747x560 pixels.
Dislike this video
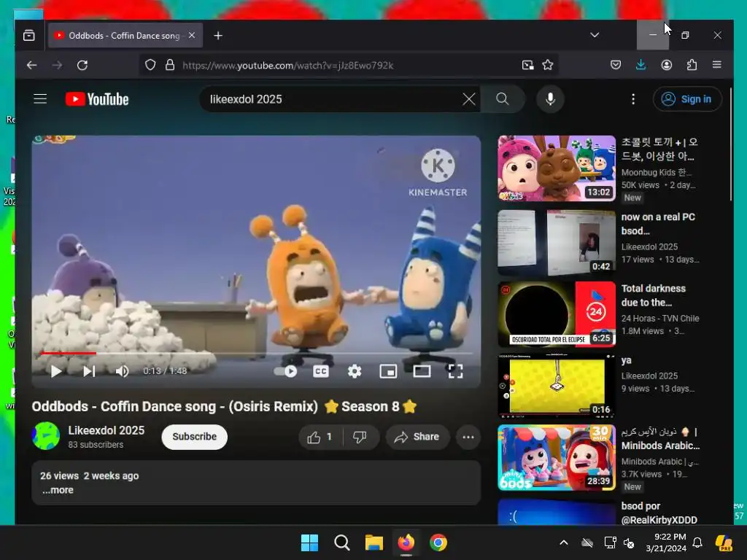(360, 437)
